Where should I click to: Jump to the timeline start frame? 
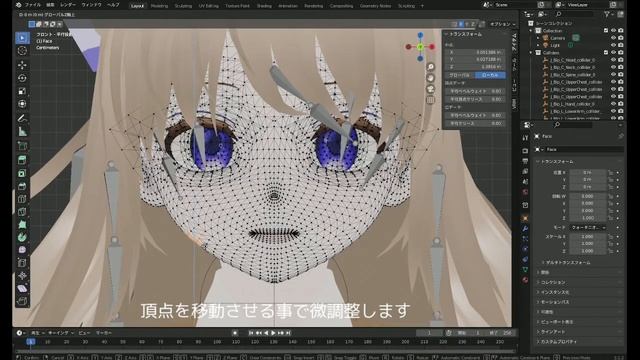click(x=251, y=333)
